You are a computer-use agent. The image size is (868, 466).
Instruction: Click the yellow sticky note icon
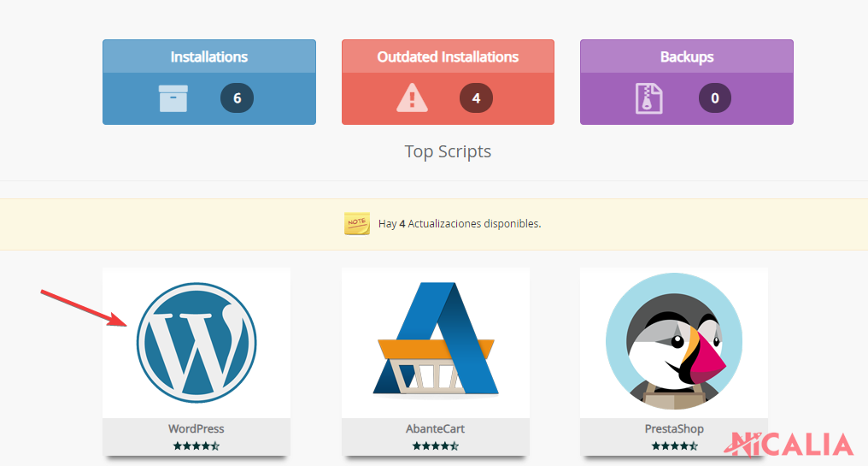coord(357,224)
